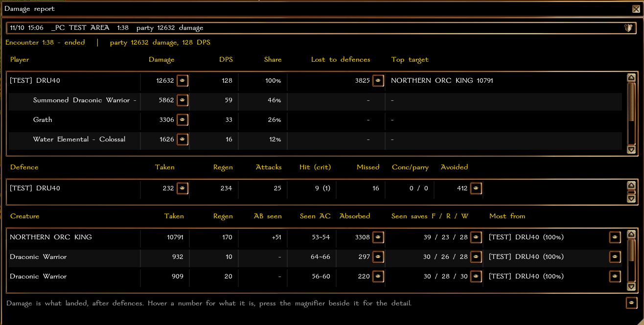This screenshot has height=325, width=644.
Task: Click the "Seen saves F / R / W" header
Action: [x=430, y=216]
